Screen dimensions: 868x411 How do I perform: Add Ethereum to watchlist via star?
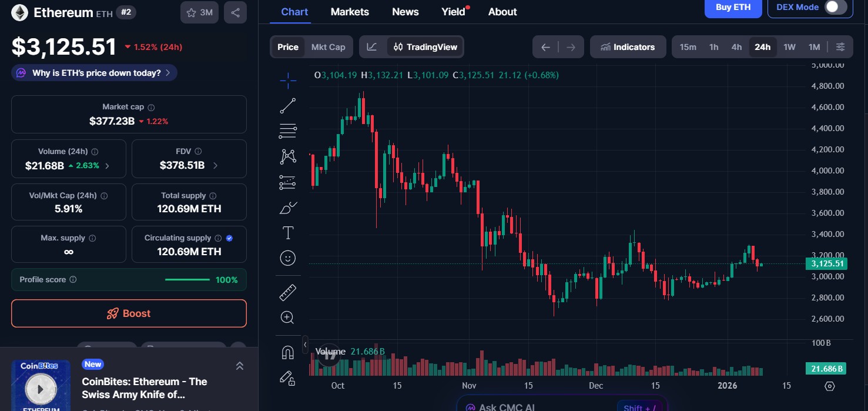191,12
